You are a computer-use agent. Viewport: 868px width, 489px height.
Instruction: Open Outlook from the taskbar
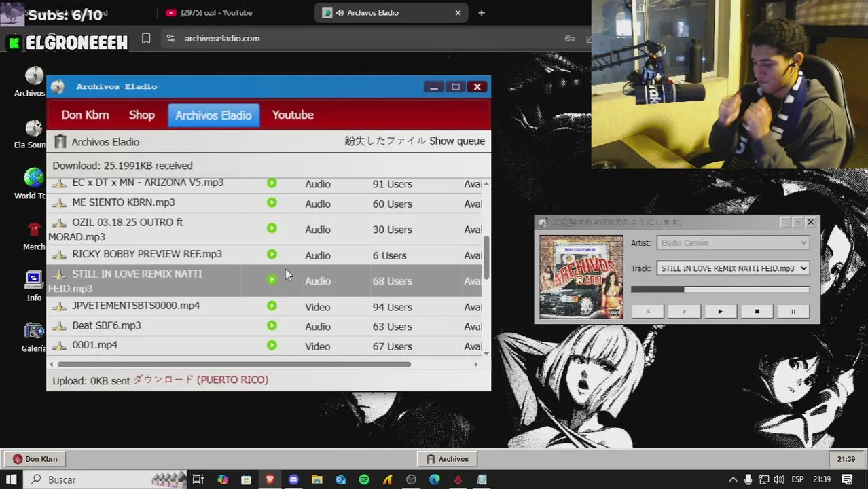click(340, 479)
